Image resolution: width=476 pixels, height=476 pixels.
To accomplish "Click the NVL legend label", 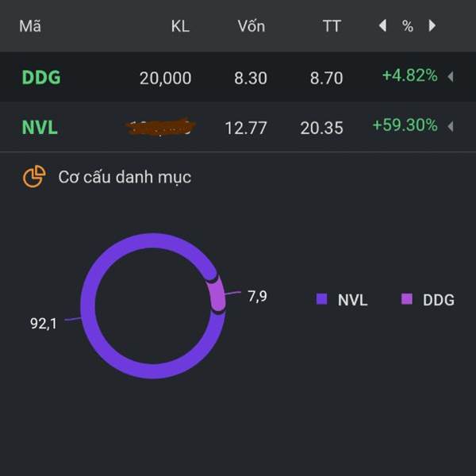I will coord(352,300).
